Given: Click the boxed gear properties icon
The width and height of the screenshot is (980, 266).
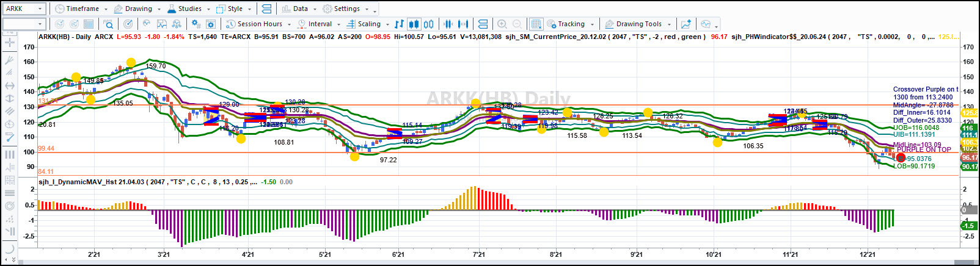Looking at the screenshot, I should click(211, 24).
